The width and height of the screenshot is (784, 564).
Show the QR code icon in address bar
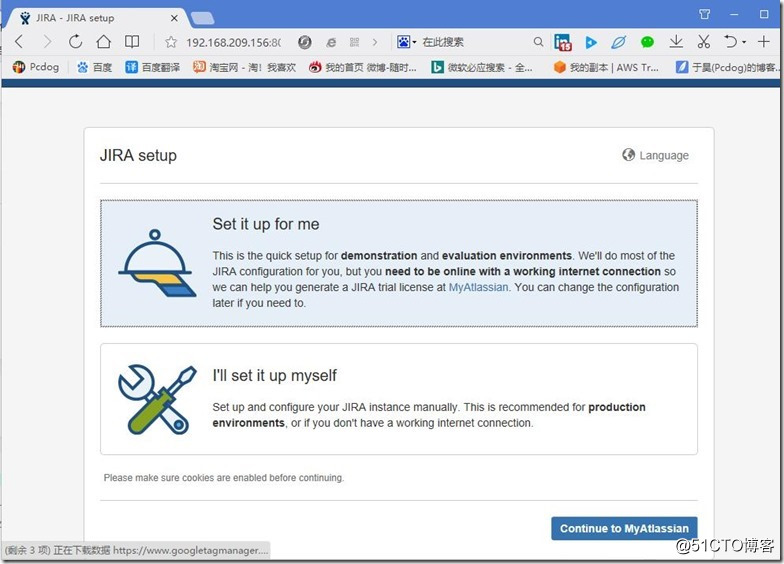pos(354,42)
